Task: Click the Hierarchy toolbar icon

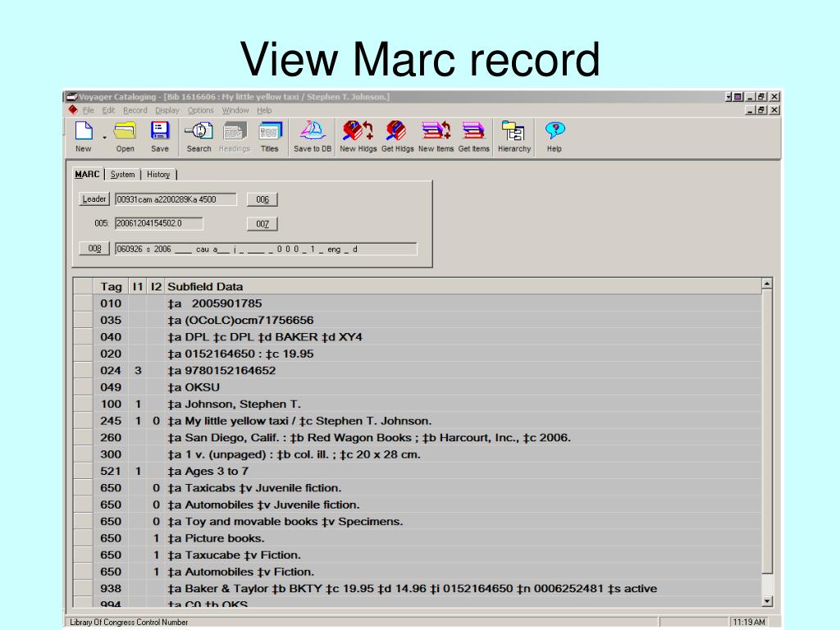Action: point(514,130)
